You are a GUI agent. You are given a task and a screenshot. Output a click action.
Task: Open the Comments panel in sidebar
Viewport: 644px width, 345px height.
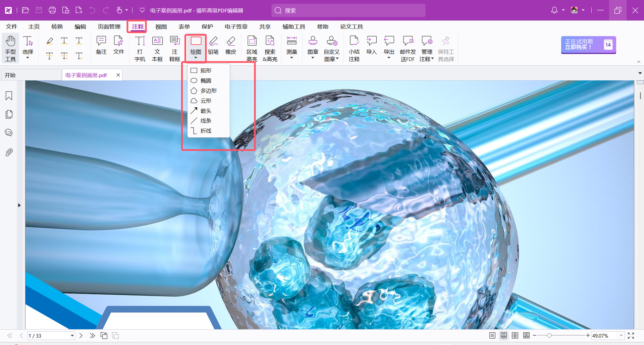pos(9,133)
